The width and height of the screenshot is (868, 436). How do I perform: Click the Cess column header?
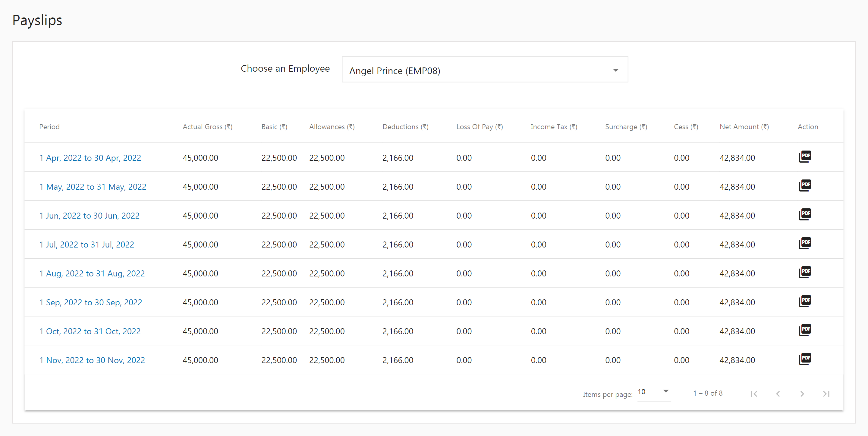point(686,127)
